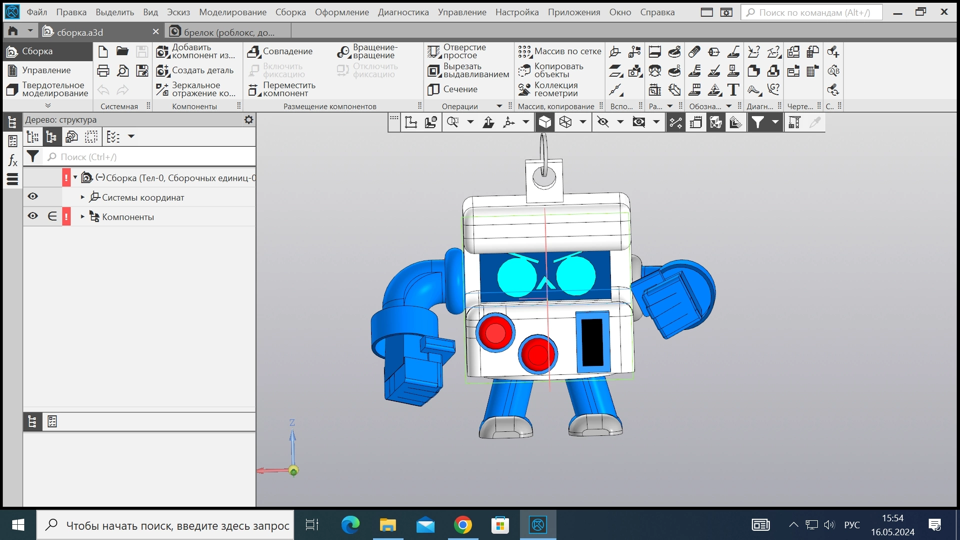Expand toolbar sets list with double chevron
960x540 pixels.
pyautogui.click(x=48, y=105)
